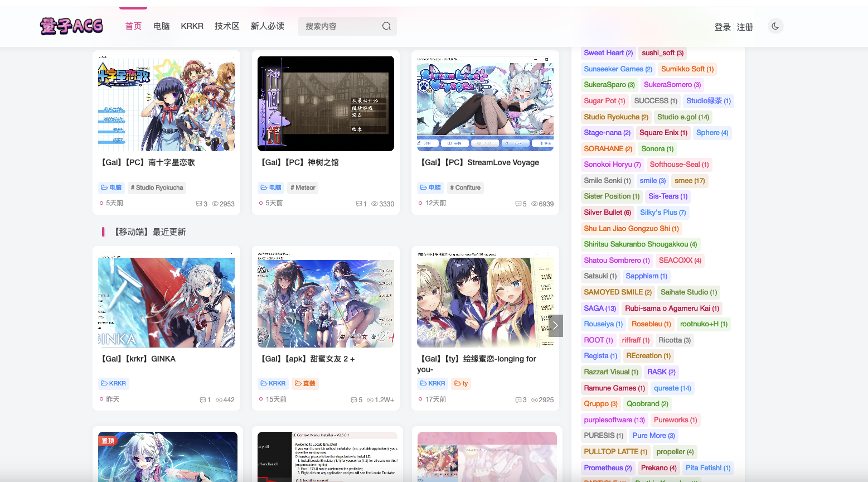Open the 南十字星恋歌 thumbnail
Image resolution: width=868 pixels, height=482 pixels.
click(x=166, y=104)
